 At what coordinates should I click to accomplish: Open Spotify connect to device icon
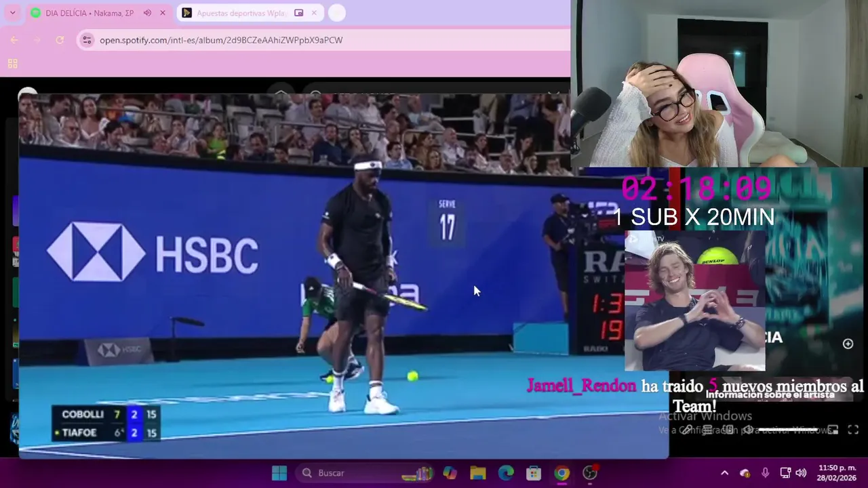tap(729, 429)
